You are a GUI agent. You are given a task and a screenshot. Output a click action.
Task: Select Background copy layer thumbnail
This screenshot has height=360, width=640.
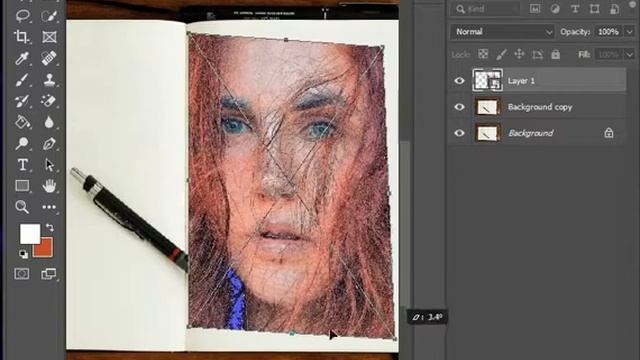tap(487, 107)
